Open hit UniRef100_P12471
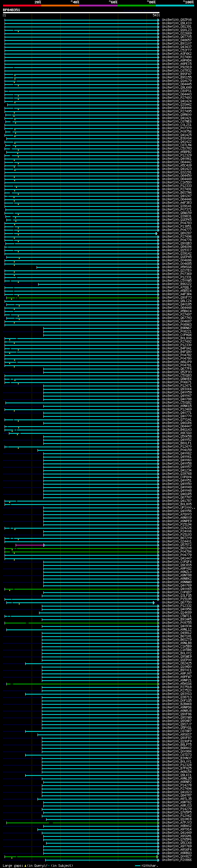This screenshot has height=868, width=197. click(176, 386)
